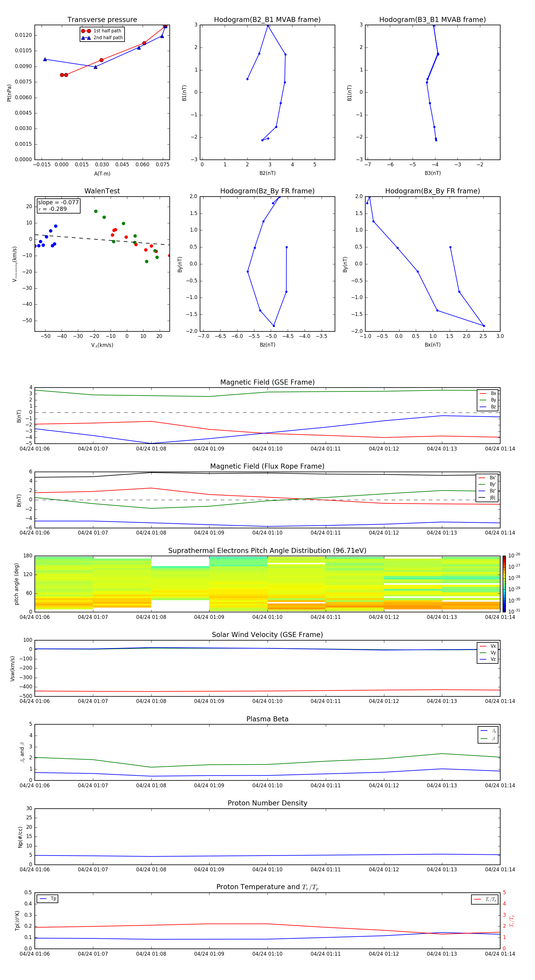535x980 pixels.
Task: Click the "B3(nT)" x-axis label
Action: 432,173
